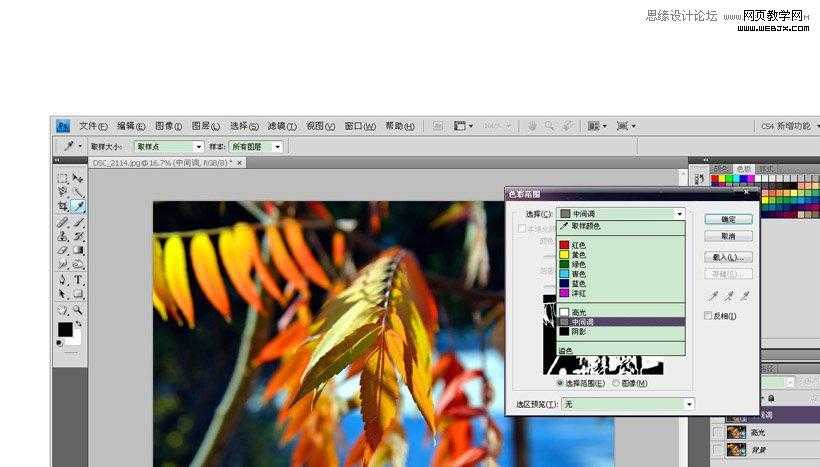
Task: Click the subtract-from-sample eyedropper in the dialog
Action: (x=745, y=297)
